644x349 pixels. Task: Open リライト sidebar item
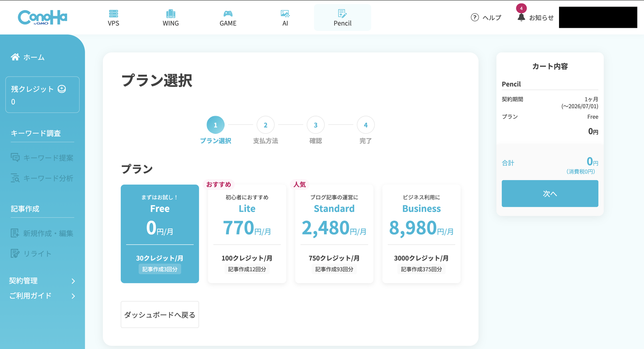[31, 253]
